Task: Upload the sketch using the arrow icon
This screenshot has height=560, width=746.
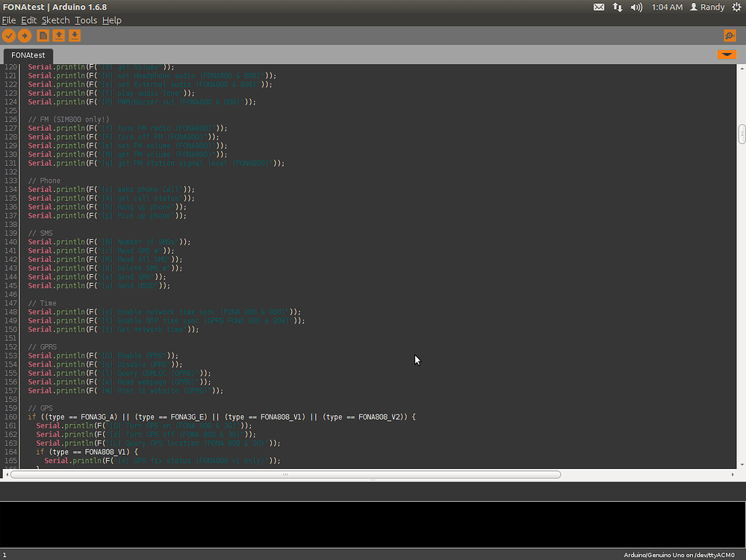Action: tap(25, 35)
